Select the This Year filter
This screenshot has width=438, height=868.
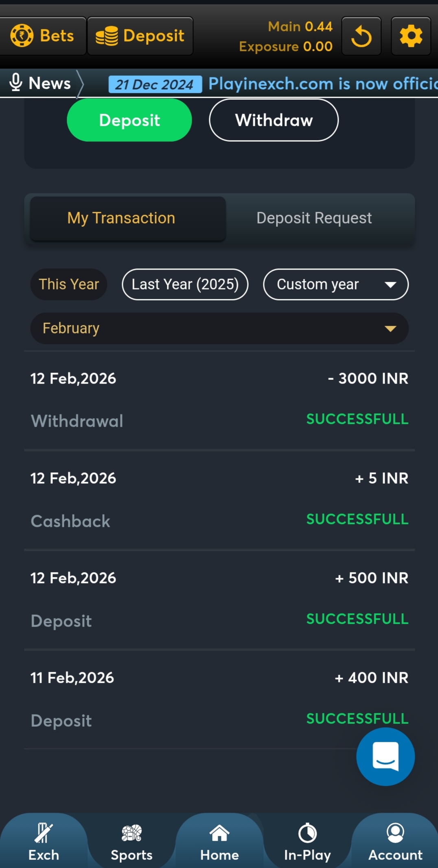(x=69, y=284)
